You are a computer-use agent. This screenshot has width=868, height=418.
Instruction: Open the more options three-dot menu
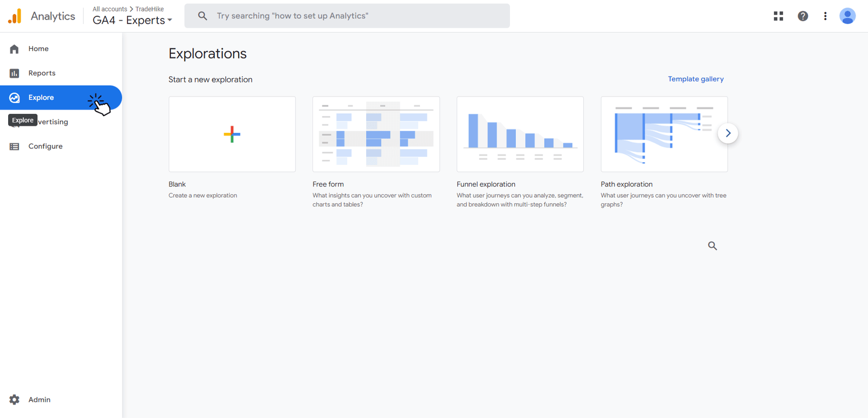click(x=825, y=16)
